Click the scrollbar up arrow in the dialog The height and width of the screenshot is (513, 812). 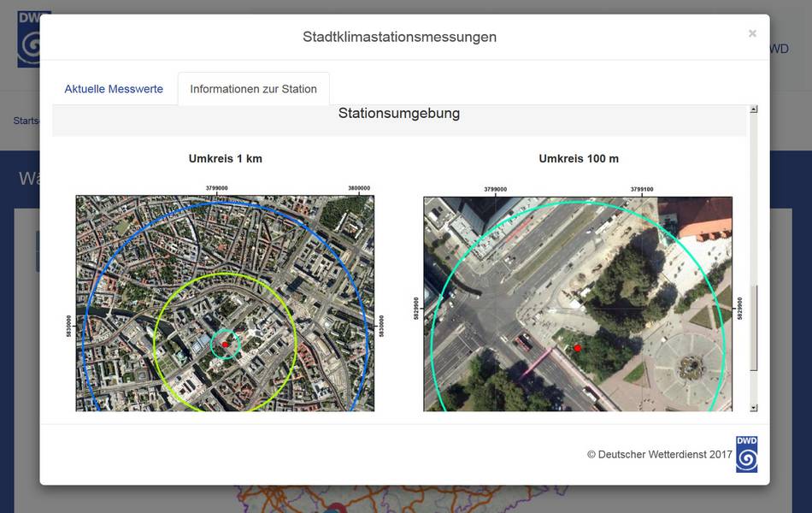click(754, 109)
